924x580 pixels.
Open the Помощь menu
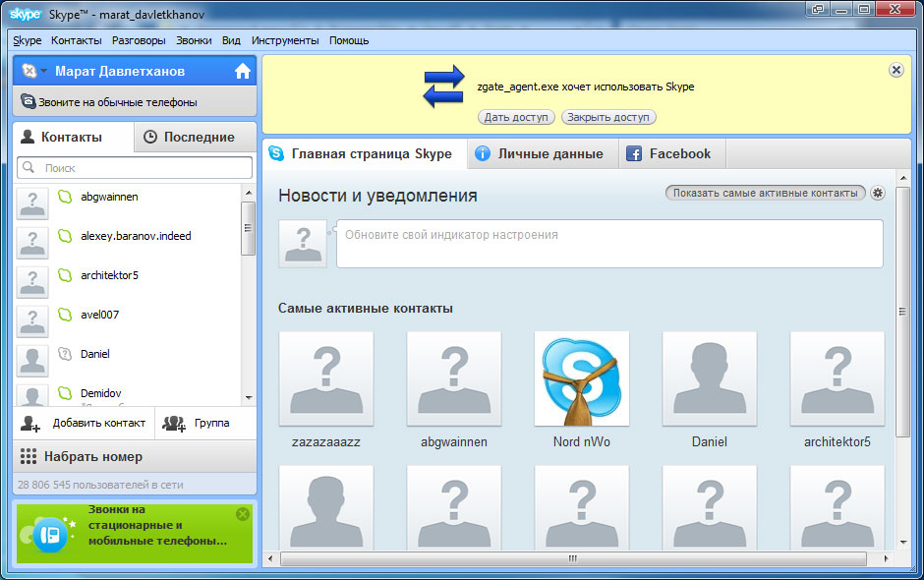[349, 40]
